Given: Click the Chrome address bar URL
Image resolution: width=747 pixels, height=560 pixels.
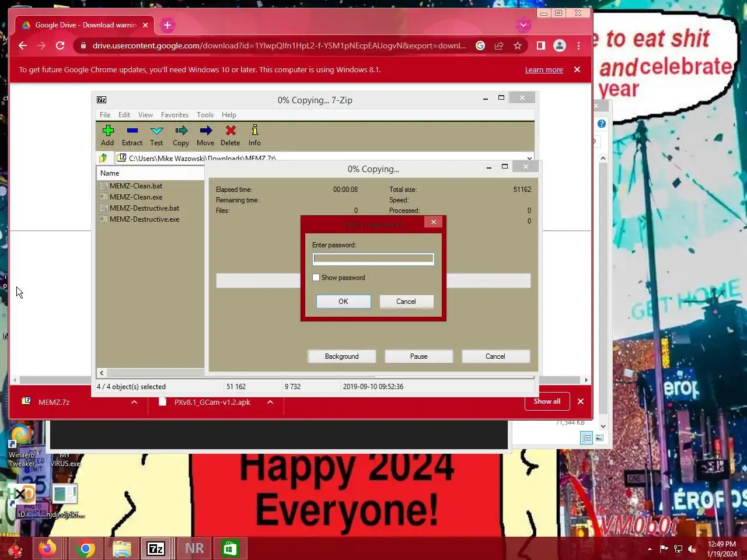Looking at the screenshot, I should coord(279,45).
